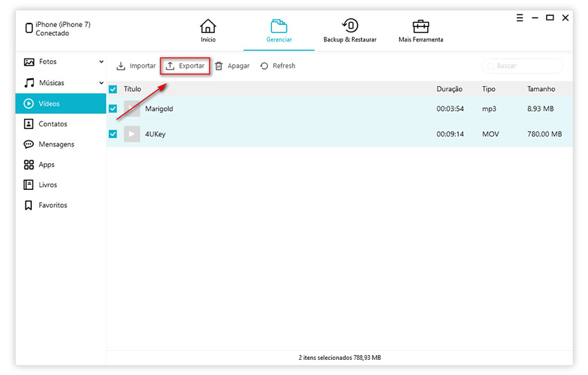The width and height of the screenshot is (588, 375).
Task: Select the Apps grid icon in sidebar
Action: point(29,165)
